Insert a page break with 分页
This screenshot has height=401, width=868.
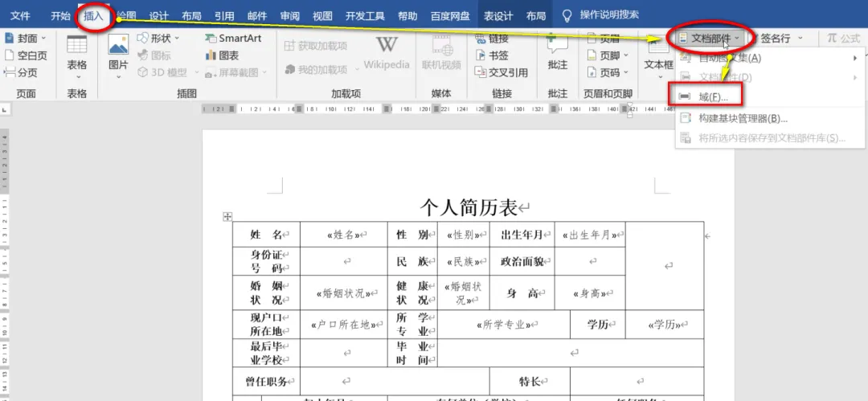point(20,72)
